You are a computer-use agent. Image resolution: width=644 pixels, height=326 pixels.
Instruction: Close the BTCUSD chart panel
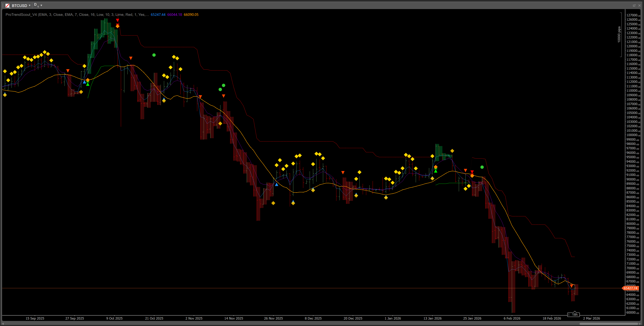tap(639, 6)
